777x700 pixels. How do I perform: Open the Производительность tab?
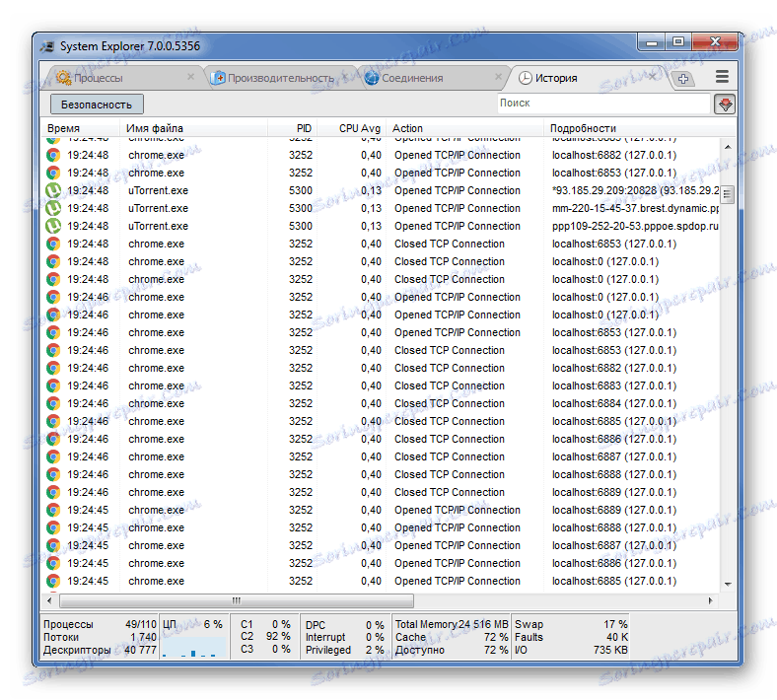click(280, 78)
